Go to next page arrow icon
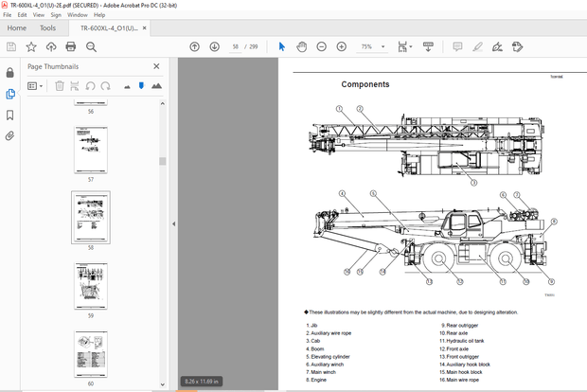The height and width of the screenshot is (392, 587). (x=214, y=46)
